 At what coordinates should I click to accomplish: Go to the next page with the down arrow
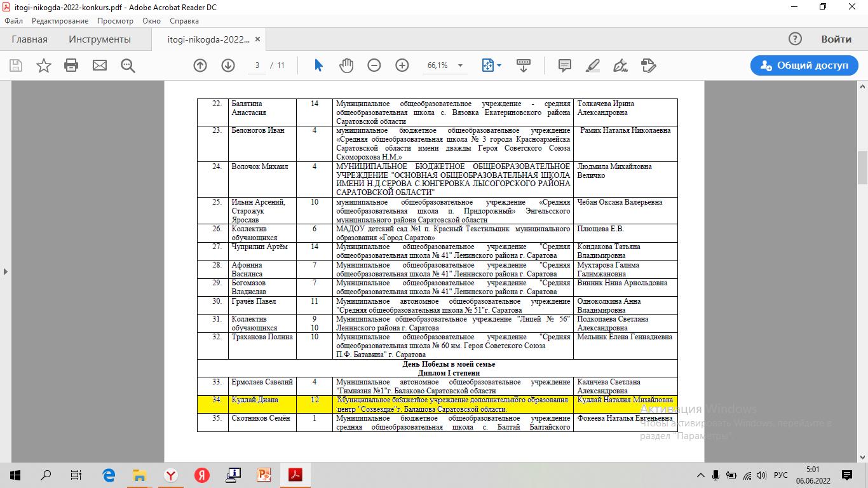pos(228,65)
